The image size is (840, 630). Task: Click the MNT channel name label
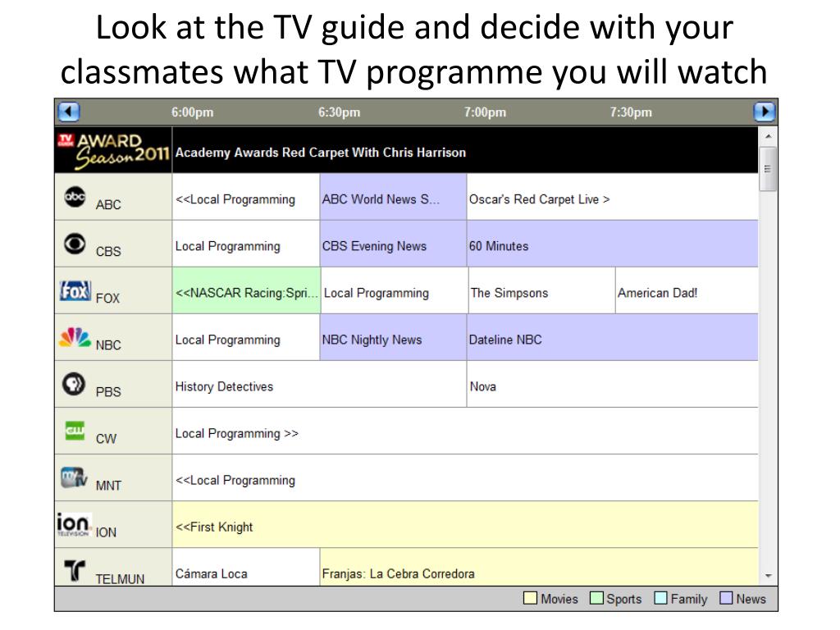pyautogui.click(x=108, y=486)
